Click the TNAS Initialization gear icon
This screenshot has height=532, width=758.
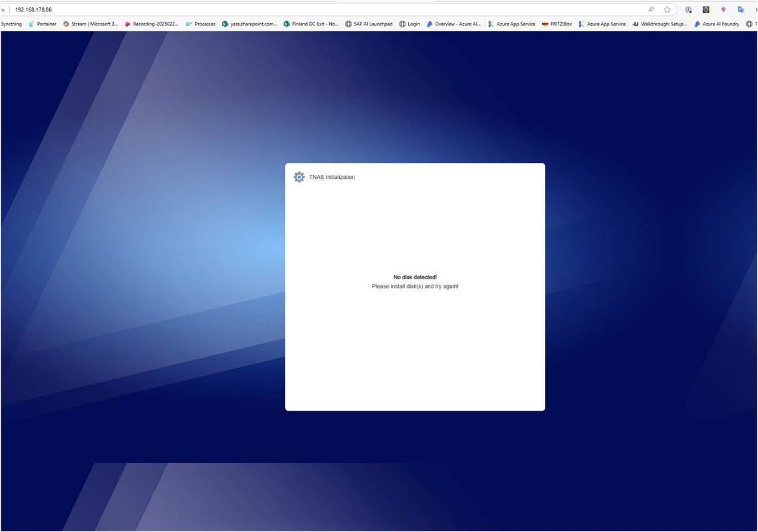click(299, 177)
